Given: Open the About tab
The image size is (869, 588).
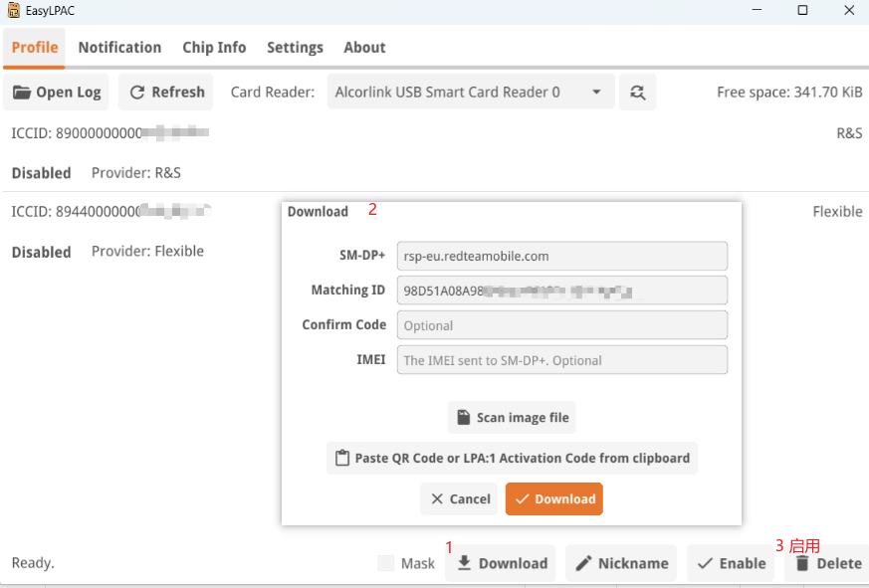Looking at the screenshot, I should (x=364, y=48).
